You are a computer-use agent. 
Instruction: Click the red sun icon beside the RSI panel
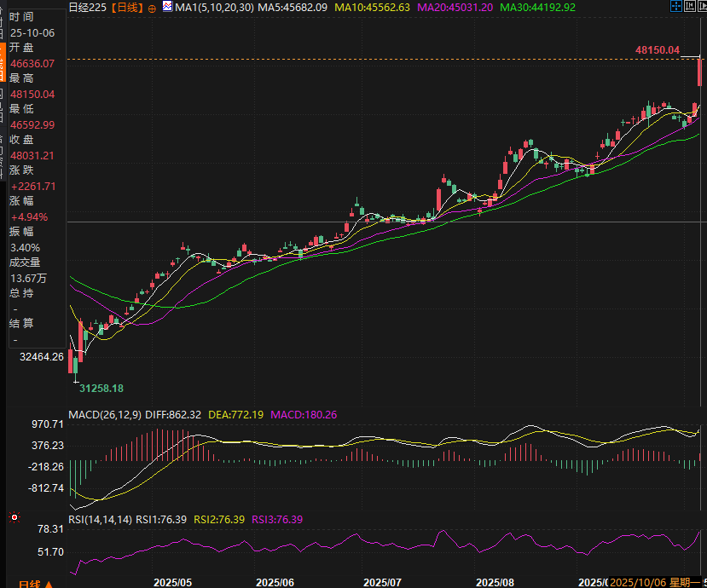(13, 517)
